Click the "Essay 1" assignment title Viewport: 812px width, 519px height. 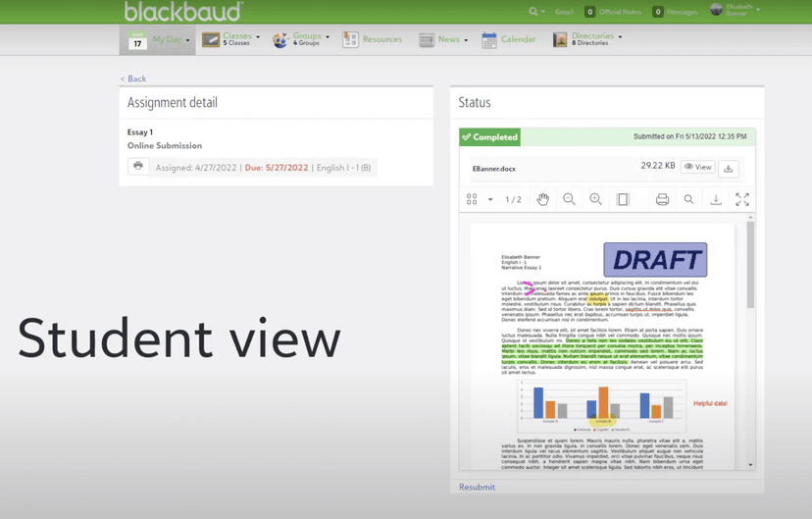click(x=140, y=132)
